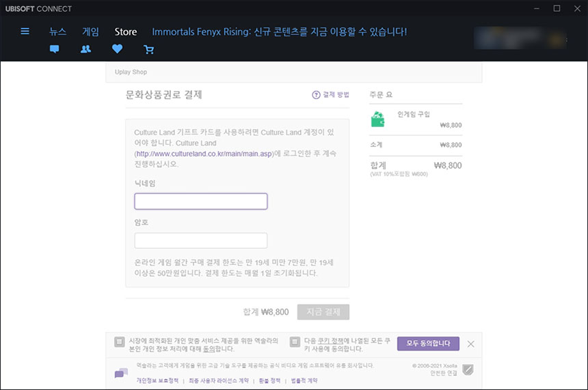
Task: Dismiss the cookie consent banner
Action: coord(470,344)
